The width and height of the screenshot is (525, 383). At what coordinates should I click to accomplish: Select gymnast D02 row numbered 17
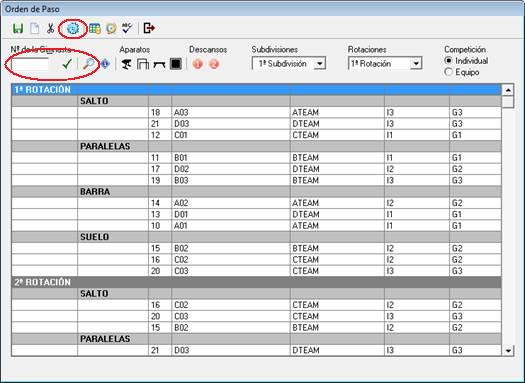tap(256, 169)
